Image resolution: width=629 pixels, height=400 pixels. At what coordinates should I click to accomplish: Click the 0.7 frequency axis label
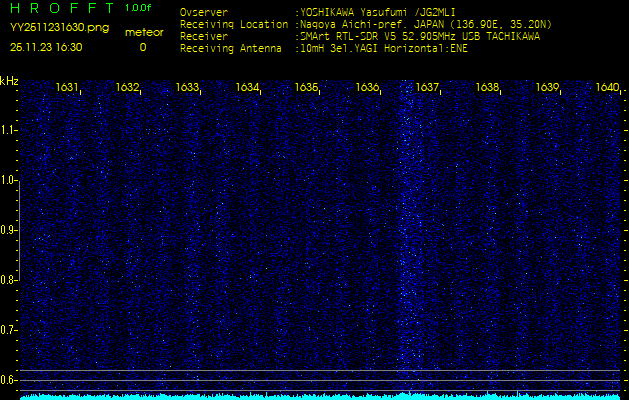tap(9, 329)
